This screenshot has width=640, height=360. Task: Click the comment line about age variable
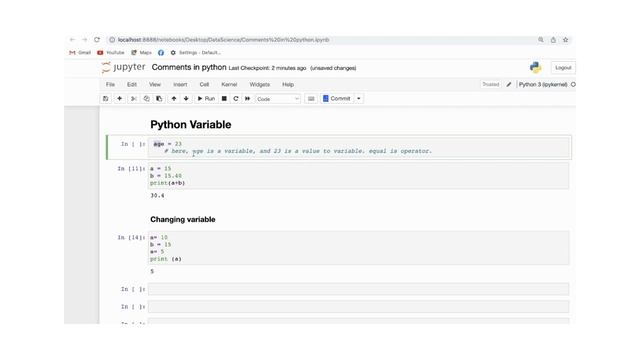pyautogui.click(x=298, y=151)
